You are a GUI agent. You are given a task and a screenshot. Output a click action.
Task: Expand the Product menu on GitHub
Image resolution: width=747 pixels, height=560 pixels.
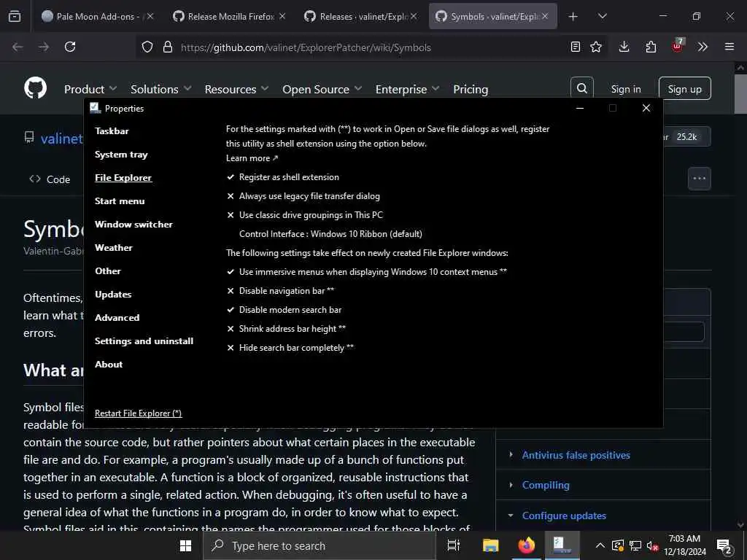pos(90,89)
